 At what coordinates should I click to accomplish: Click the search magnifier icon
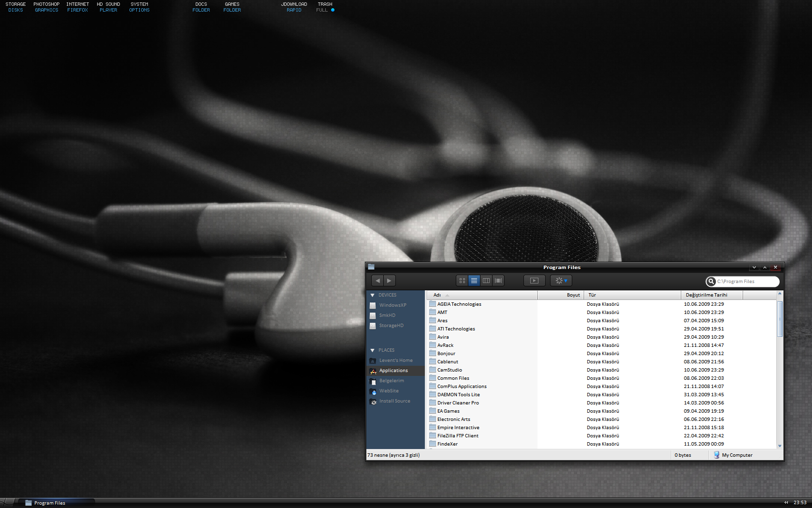click(711, 282)
